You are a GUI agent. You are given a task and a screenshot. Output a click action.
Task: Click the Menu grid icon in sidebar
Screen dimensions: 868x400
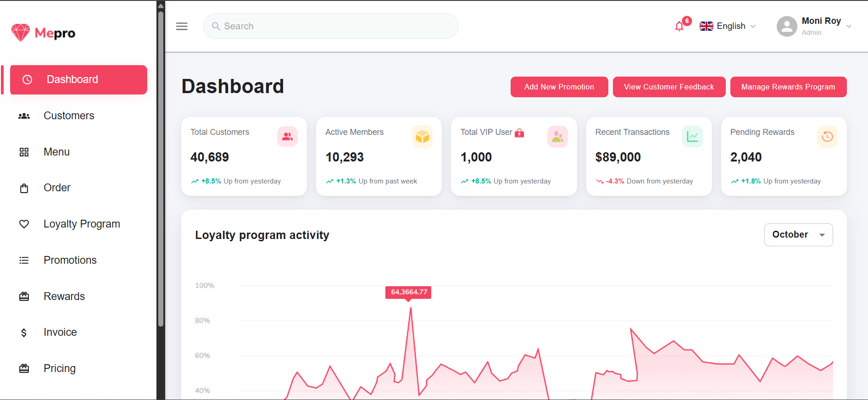pos(24,152)
